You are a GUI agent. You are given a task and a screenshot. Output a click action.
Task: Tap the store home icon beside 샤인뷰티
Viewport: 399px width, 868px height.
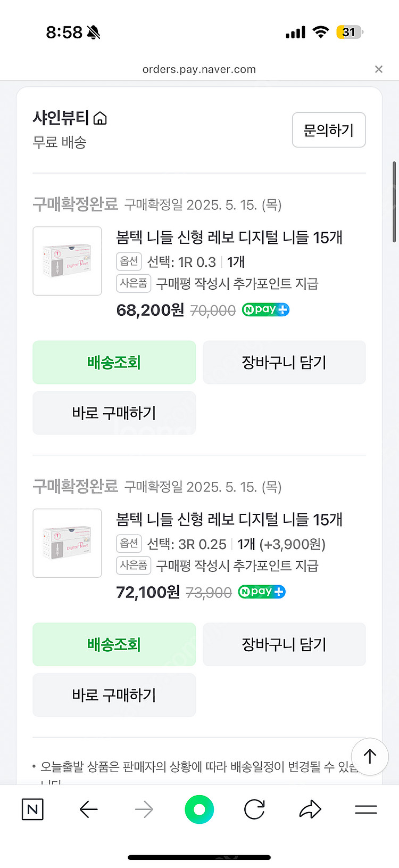pos(100,118)
